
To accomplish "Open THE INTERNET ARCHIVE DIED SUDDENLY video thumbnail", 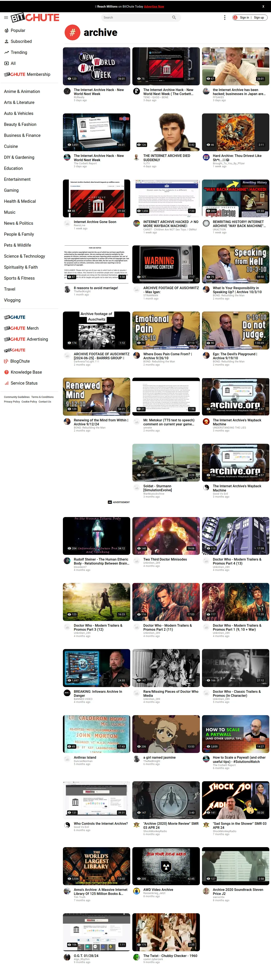I will tap(166, 132).
